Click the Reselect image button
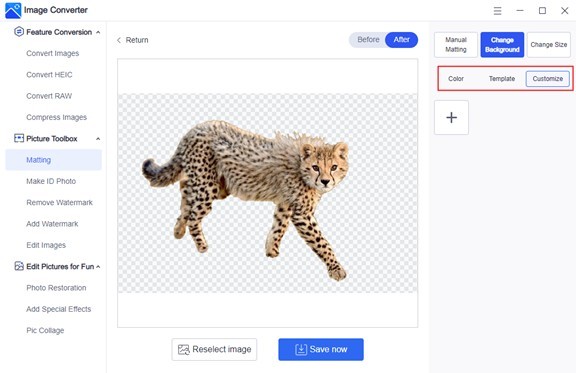The height and width of the screenshot is (373, 576). coord(214,349)
